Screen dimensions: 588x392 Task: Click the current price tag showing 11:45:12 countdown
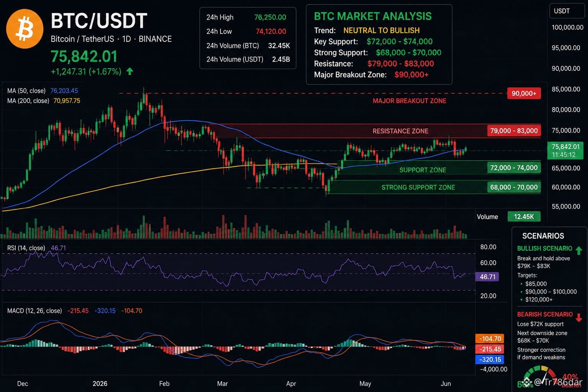tap(566, 151)
